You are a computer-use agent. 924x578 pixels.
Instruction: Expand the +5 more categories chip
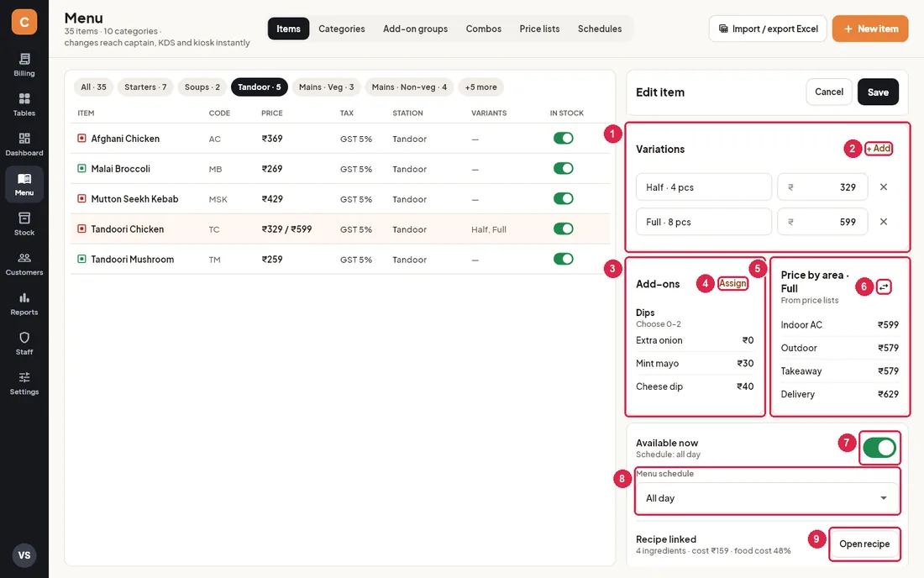tap(480, 87)
